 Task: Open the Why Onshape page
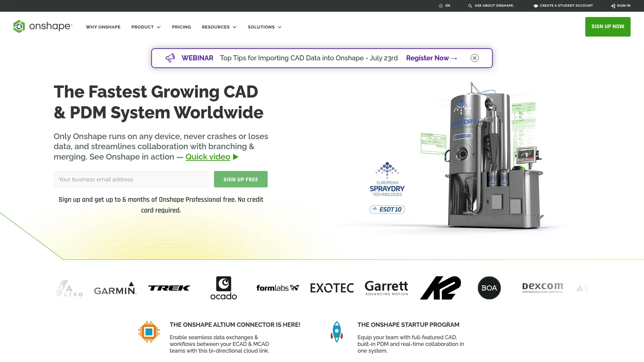click(x=103, y=27)
